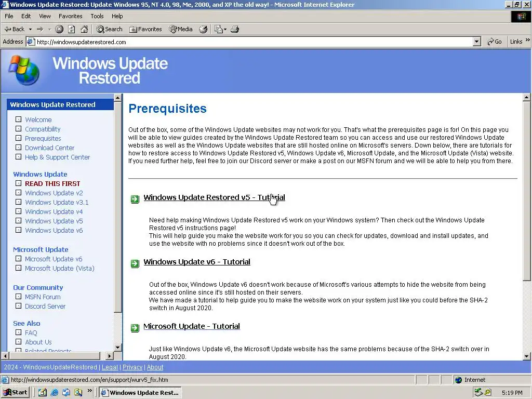
Task: Expand the address bar dropdown
Action: [477, 42]
